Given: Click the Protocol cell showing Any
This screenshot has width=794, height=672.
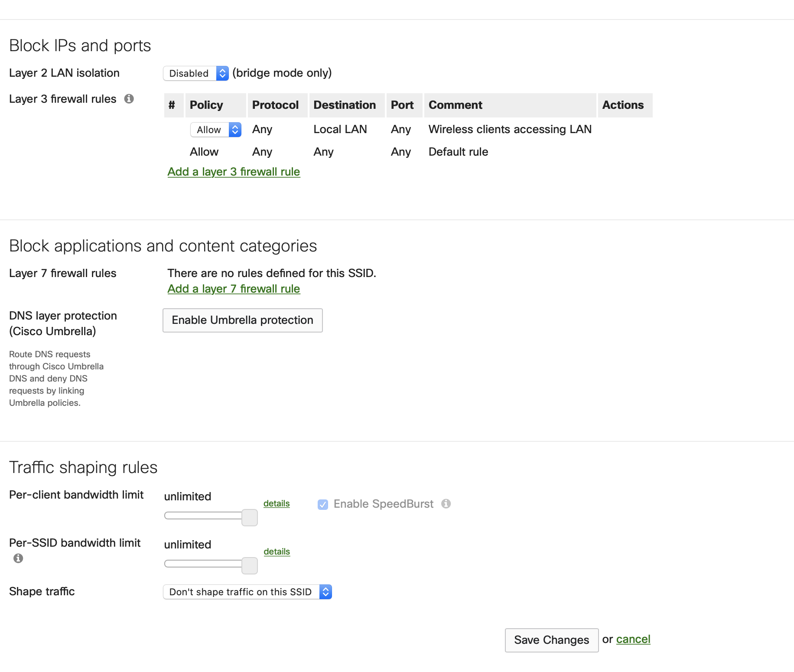Looking at the screenshot, I should (x=262, y=129).
